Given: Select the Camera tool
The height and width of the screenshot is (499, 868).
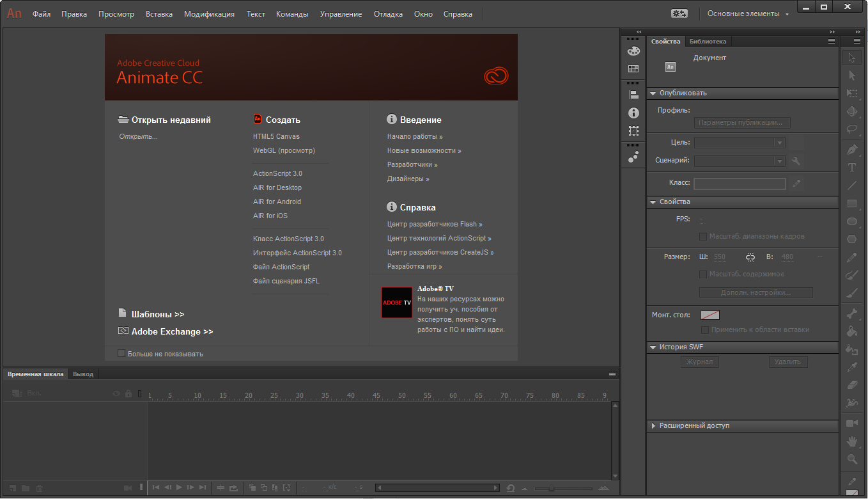Looking at the screenshot, I should point(852,424).
